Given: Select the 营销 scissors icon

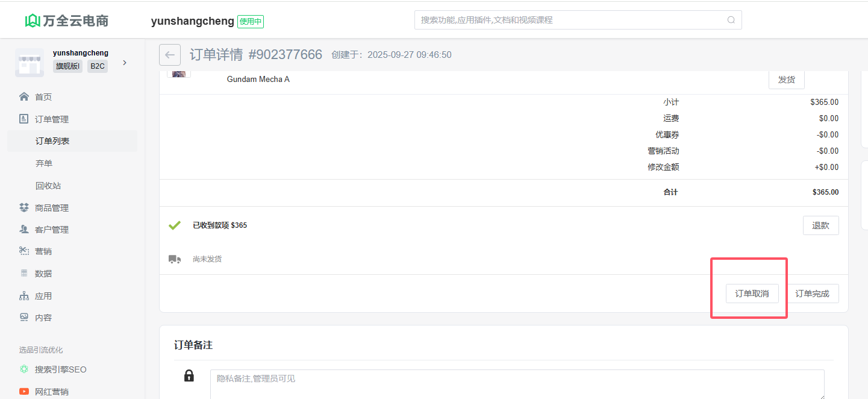Looking at the screenshot, I should [x=24, y=251].
